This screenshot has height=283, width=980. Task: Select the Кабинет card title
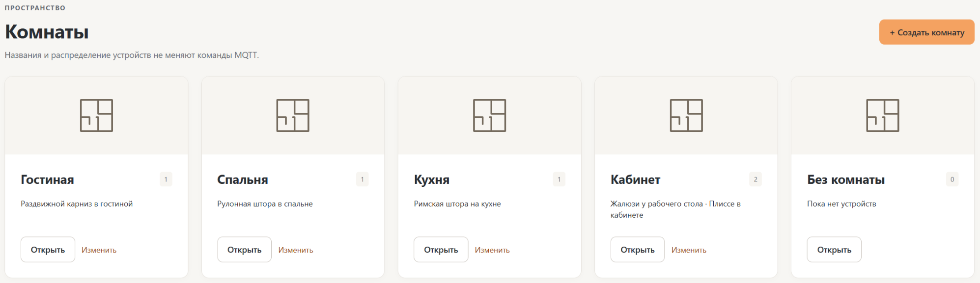[x=635, y=180]
